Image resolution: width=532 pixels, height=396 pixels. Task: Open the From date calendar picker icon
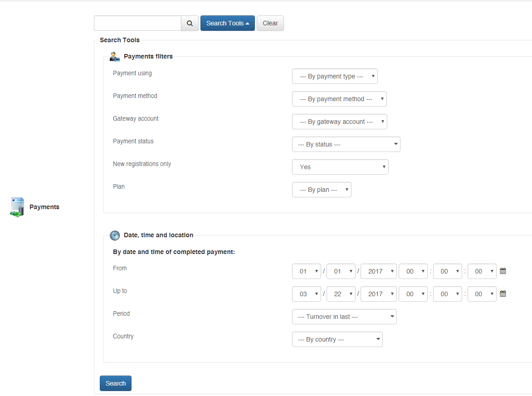(503, 271)
